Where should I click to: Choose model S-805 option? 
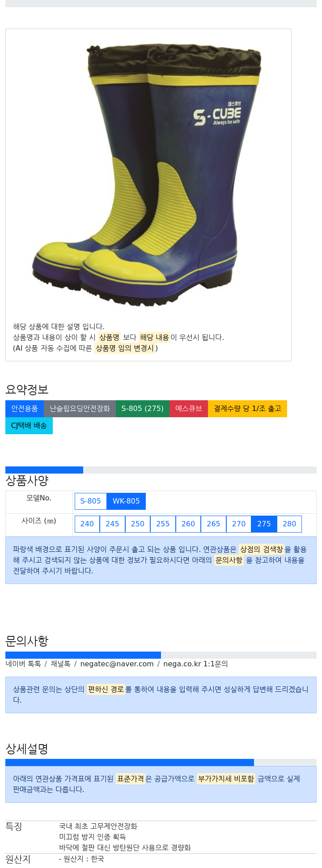91,501
